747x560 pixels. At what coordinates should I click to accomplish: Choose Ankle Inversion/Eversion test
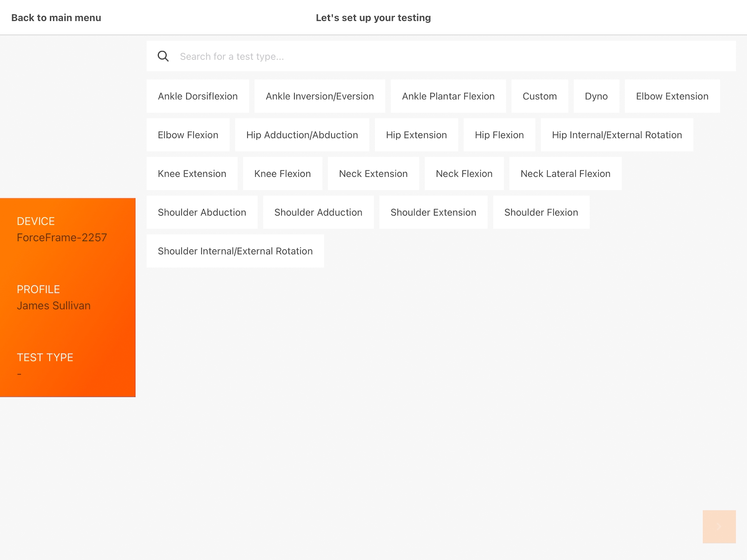click(x=320, y=96)
